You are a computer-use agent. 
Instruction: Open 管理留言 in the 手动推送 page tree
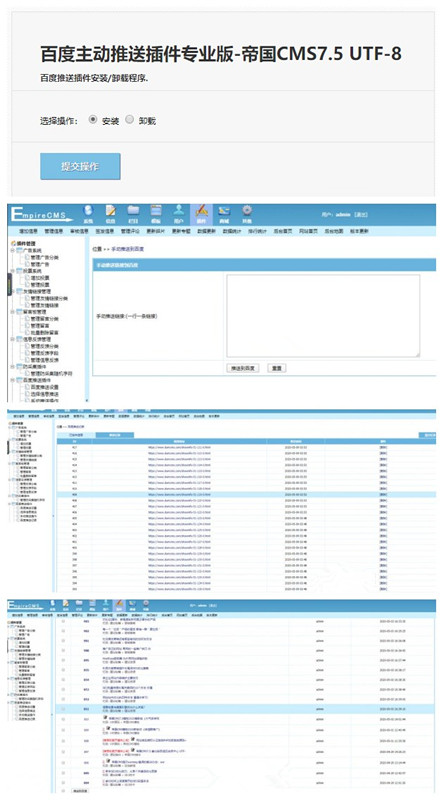point(40,326)
